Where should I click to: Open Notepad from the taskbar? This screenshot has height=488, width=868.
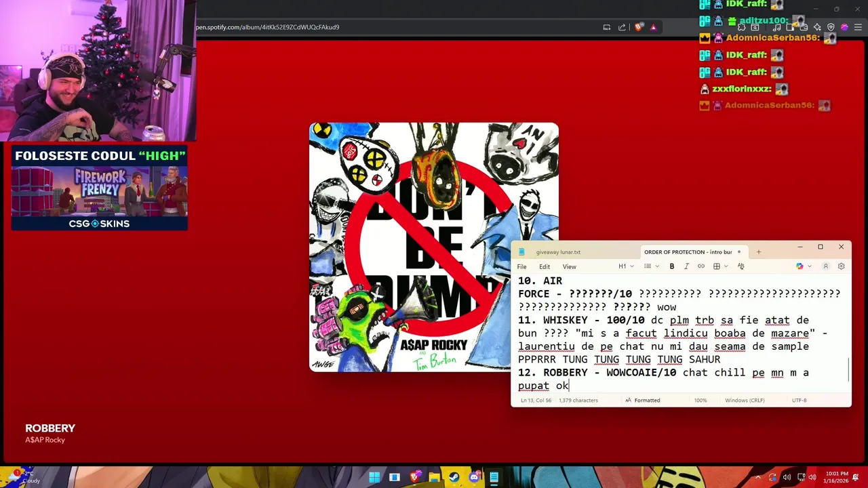click(494, 477)
